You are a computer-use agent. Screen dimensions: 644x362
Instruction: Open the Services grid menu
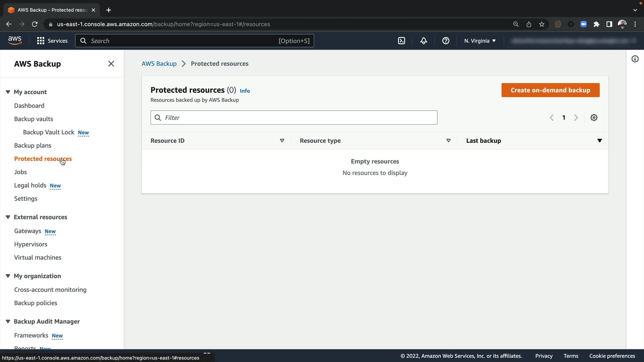click(52, 41)
